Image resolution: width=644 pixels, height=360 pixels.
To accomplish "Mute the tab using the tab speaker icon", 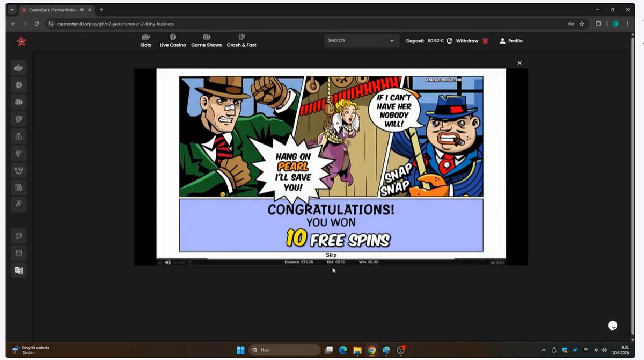I will click(82, 10).
